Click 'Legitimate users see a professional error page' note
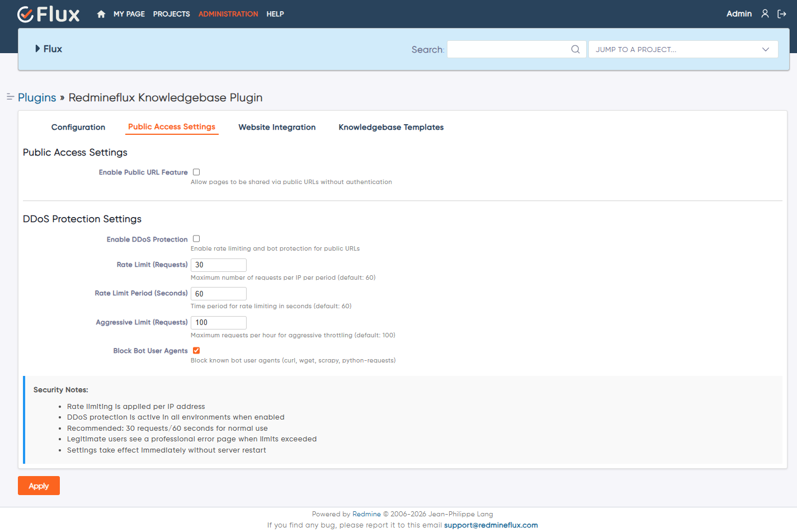This screenshot has width=797, height=532. (x=192, y=439)
